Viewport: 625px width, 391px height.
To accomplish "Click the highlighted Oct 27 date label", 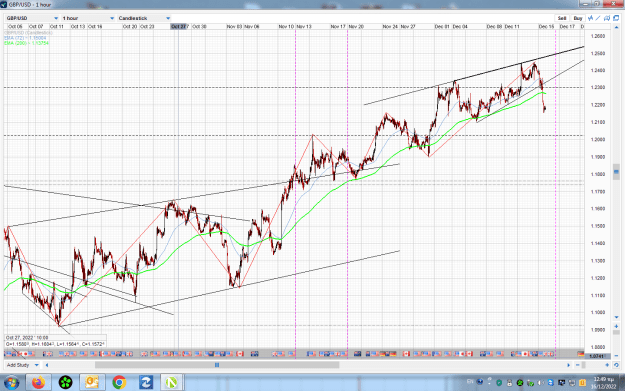I will point(179,26).
